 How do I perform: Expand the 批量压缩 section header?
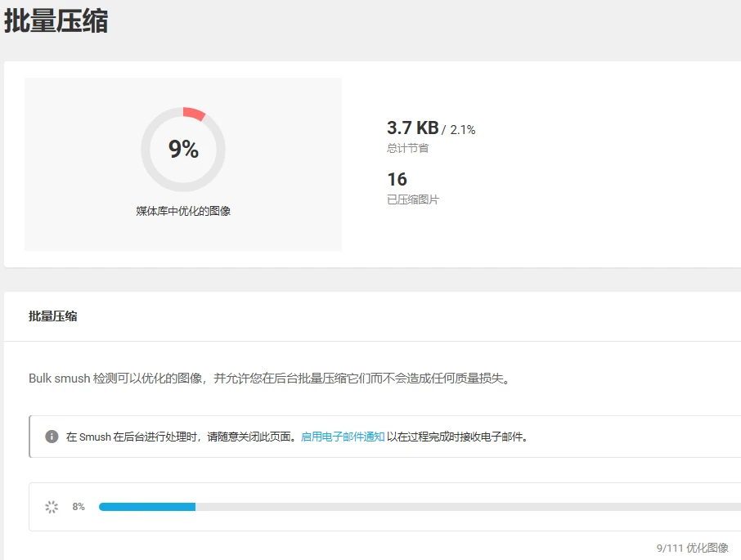click(51, 316)
